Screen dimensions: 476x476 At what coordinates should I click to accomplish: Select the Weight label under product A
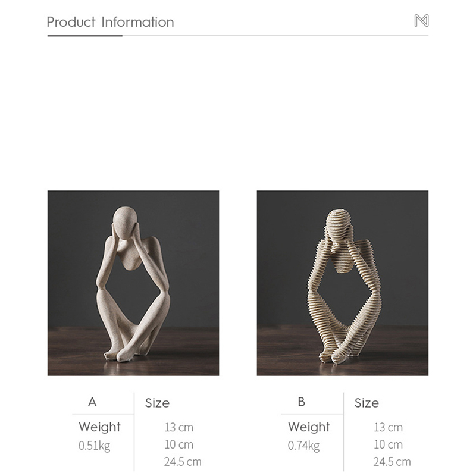click(99, 427)
